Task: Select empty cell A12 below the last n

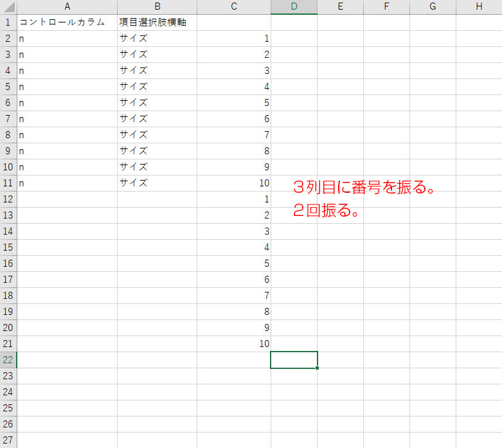Action: pyautogui.click(x=67, y=199)
